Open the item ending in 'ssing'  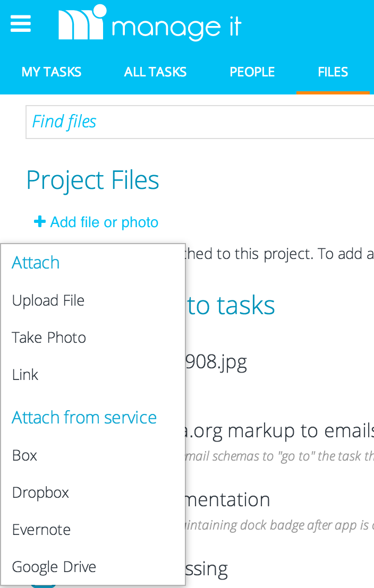coord(207,568)
